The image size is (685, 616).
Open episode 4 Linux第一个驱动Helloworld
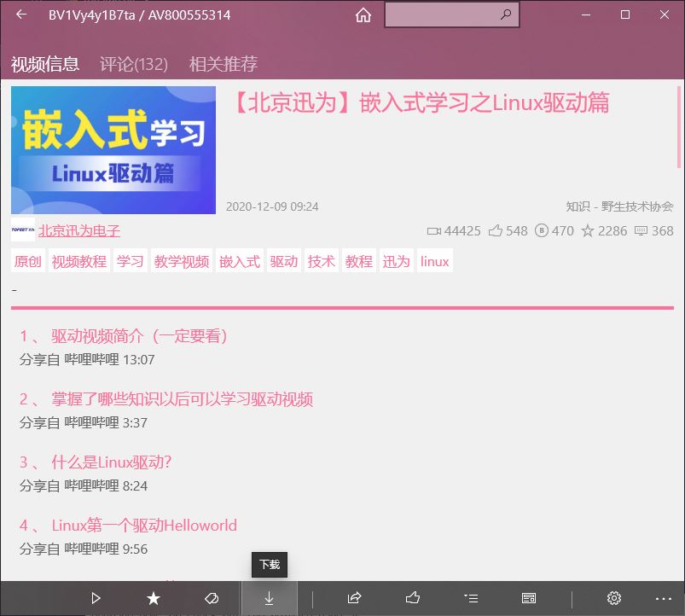(x=128, y=525)
